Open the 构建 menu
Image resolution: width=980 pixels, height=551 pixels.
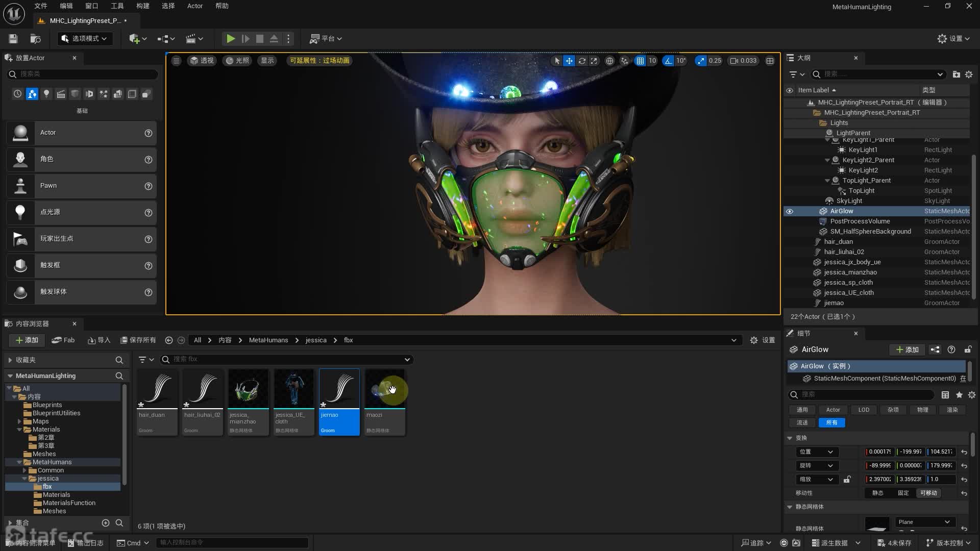click(143, 6)
